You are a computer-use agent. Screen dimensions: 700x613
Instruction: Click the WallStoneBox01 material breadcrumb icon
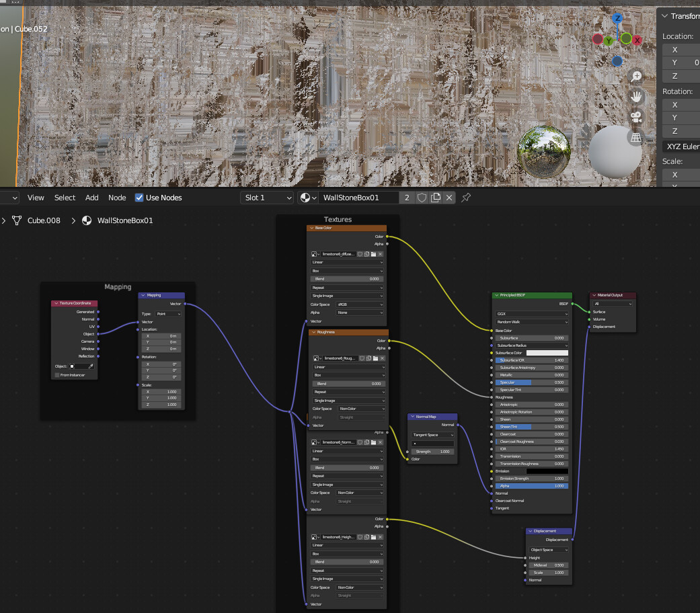(x=87, y=220)
